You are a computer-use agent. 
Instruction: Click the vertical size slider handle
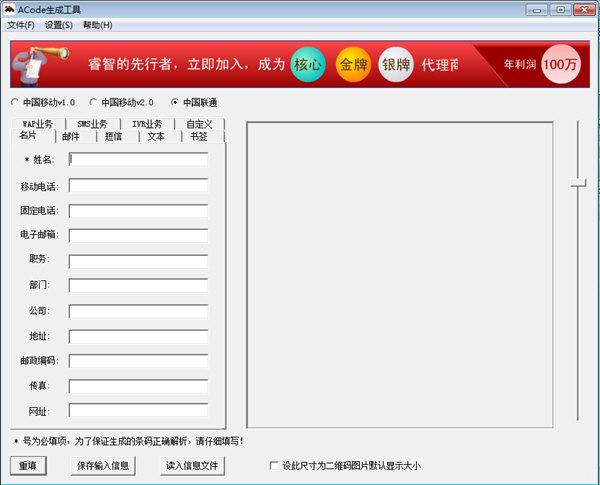point(578,183)
